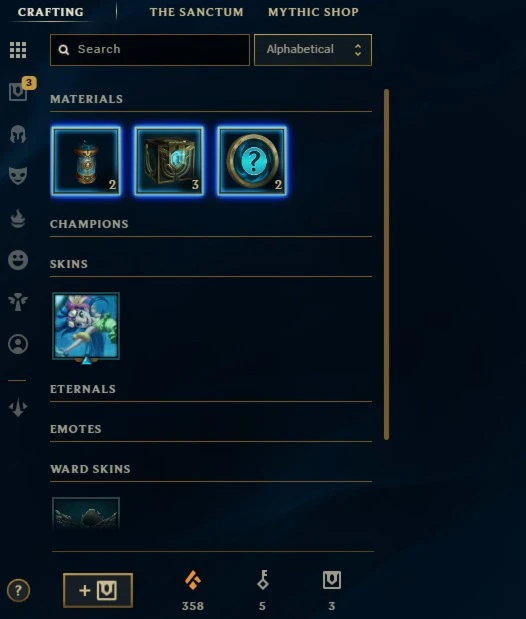Filter loot by skins mask icon
Viewport: 526px width, 619px height.
coord(18,176)
